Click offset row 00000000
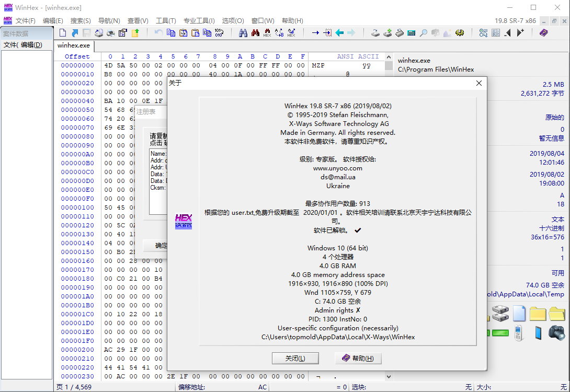This screenshot has height=392, width=570. point(77,65)
